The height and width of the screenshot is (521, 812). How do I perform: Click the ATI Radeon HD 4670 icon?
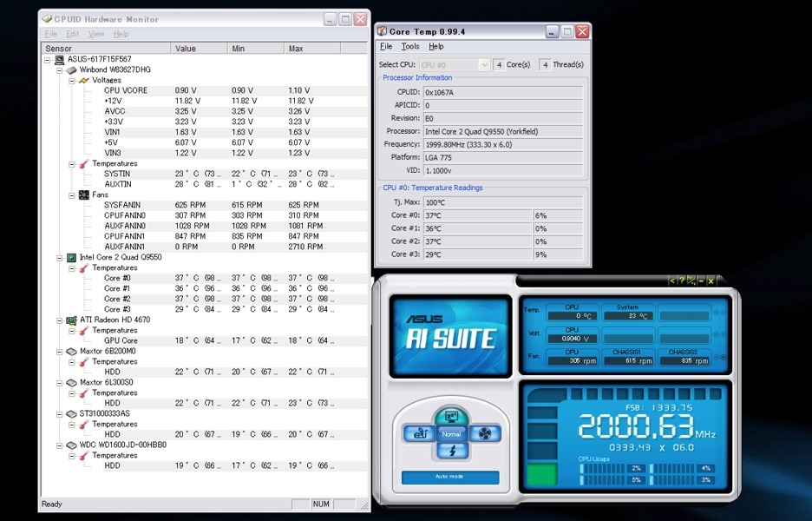[x=72, y=320]
